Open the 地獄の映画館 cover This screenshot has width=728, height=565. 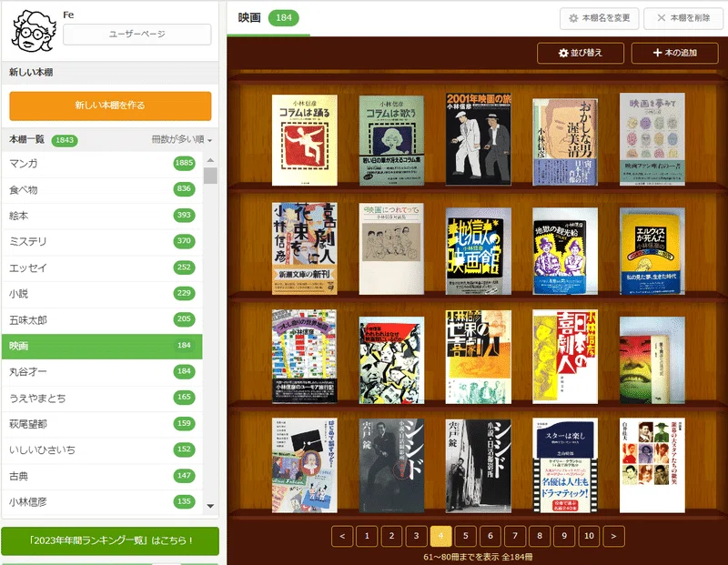[x=479, y=251]
